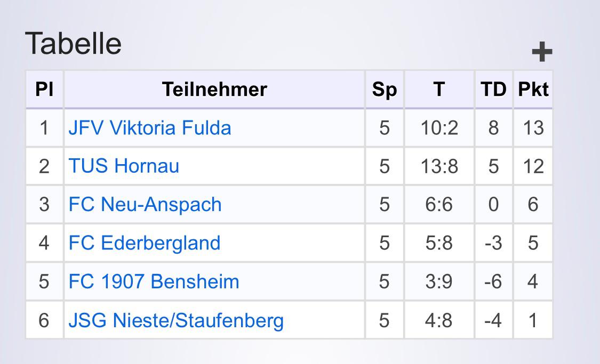This screenshot has height=364, width=600.
Task: Click the Pl column header
Action: click(x=44, y=90)
